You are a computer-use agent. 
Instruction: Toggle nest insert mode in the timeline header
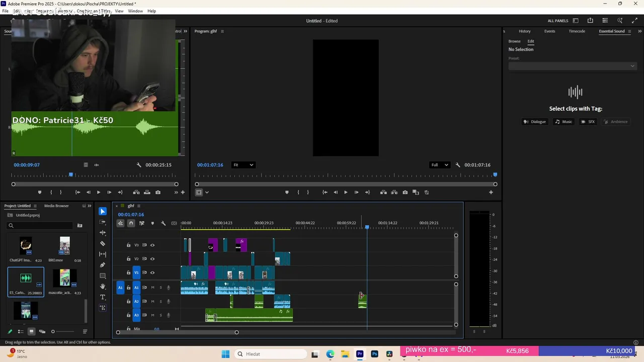tap(121, 223)
